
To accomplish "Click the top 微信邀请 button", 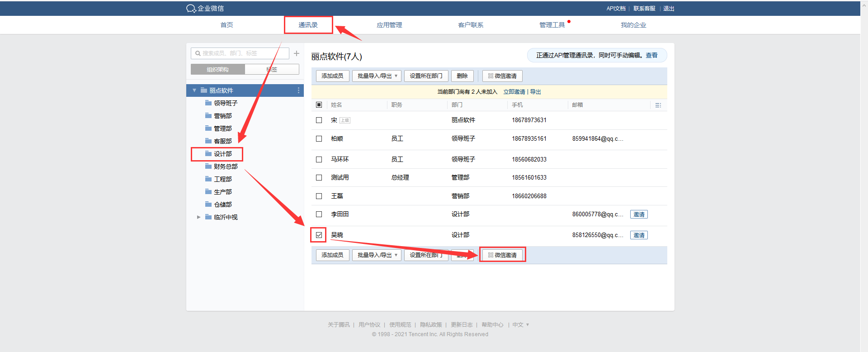I will click(502, 76).
